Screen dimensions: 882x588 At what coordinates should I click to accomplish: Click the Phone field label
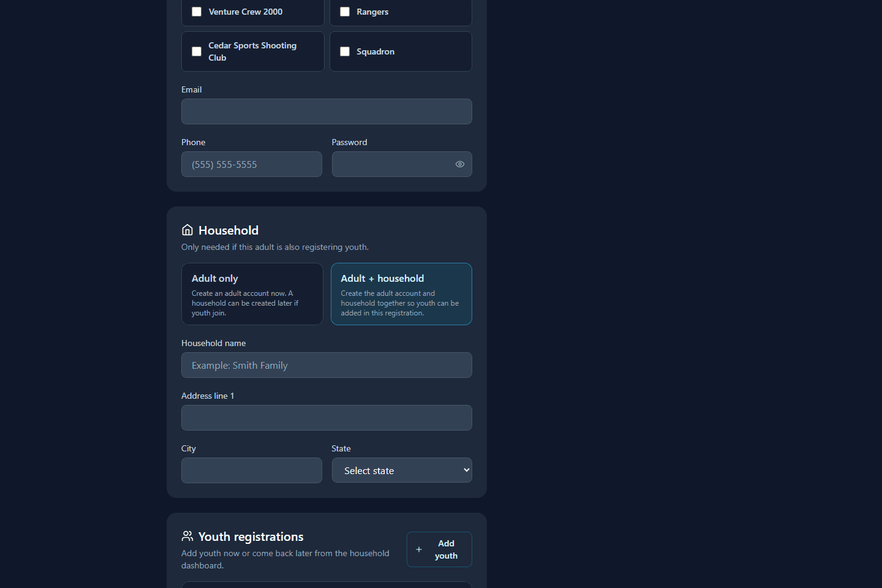(x=194, y=142)
